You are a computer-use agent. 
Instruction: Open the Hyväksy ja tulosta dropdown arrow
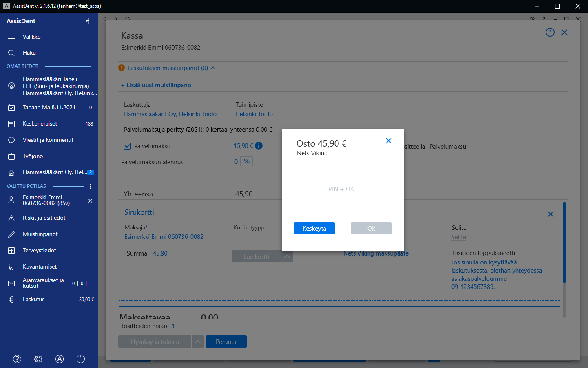pyautogui.click(x=198, y=342)
